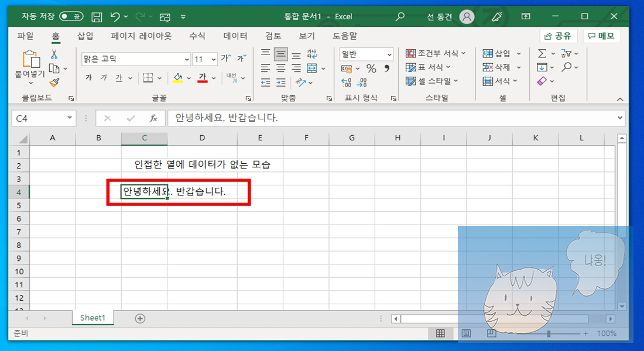Decrease indent

click(x=266, y=82)
